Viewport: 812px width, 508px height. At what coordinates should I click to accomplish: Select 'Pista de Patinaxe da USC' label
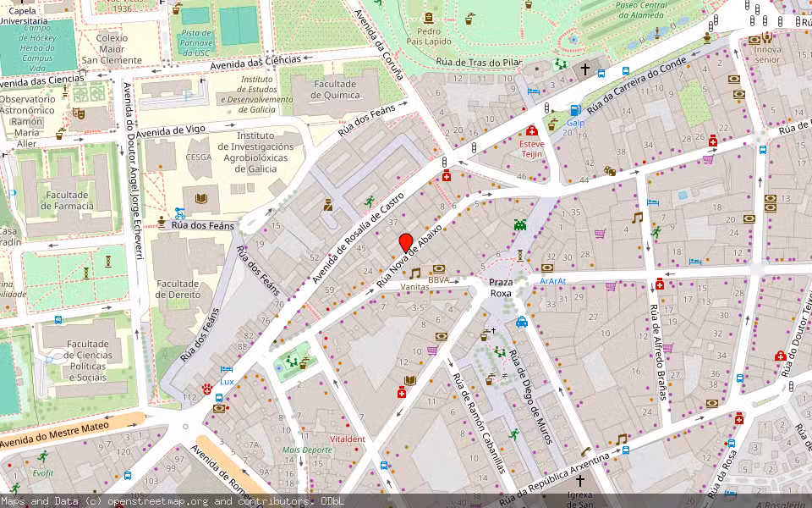coord(196,42)
